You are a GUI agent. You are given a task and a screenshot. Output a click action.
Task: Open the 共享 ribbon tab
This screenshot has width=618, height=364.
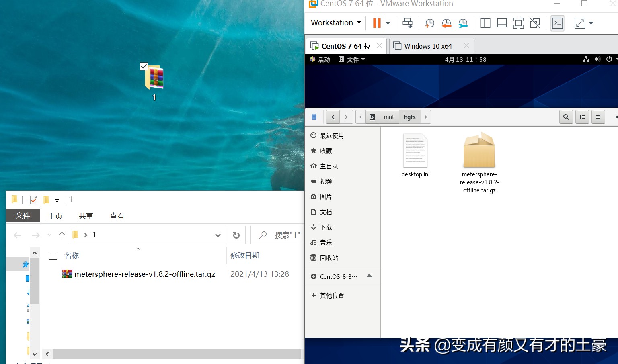point(86,216)
